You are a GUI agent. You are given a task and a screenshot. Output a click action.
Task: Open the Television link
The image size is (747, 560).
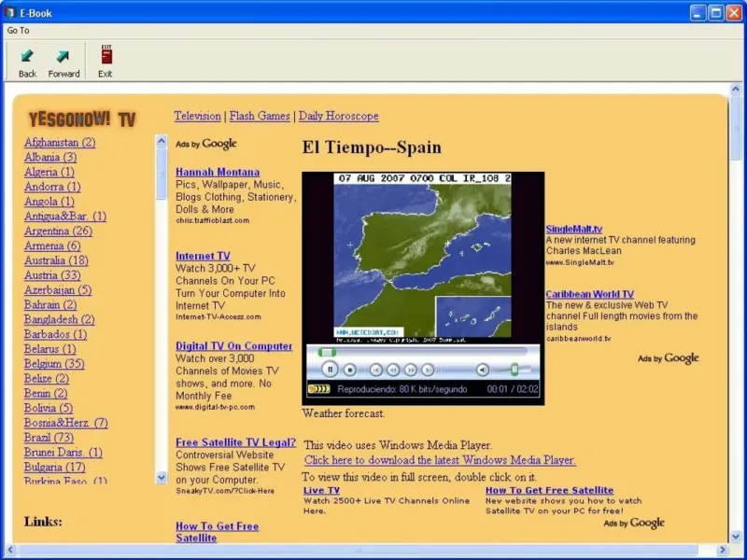click(x=197, y=116)
